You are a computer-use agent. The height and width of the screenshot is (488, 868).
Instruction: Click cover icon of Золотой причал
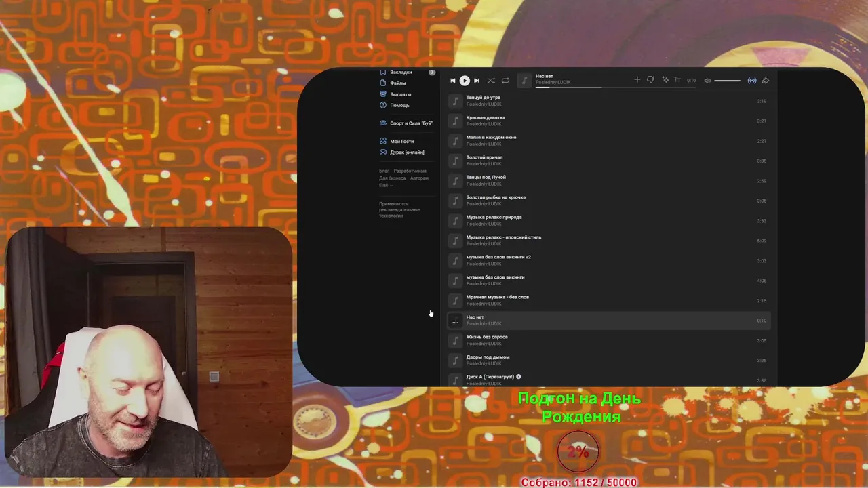[x=456, y=161]
